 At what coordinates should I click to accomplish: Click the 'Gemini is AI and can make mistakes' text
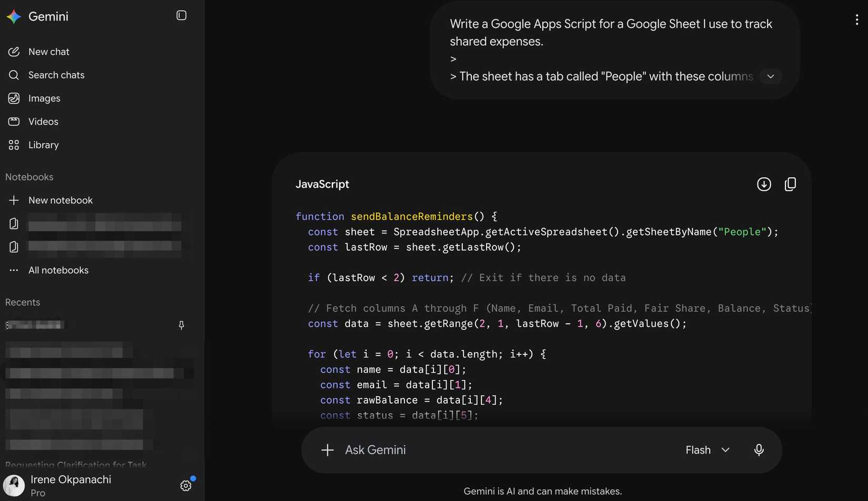(x=542, y=491)
